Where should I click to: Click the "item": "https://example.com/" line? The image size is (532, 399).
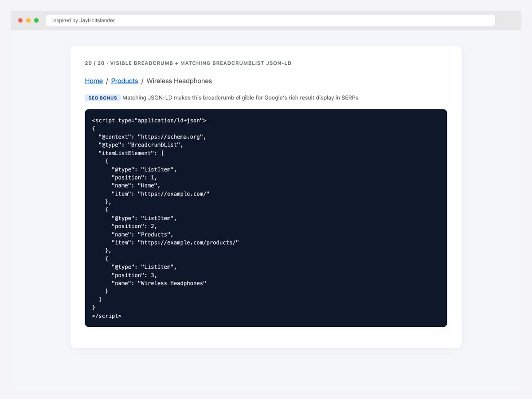click(x=160, y=194)
